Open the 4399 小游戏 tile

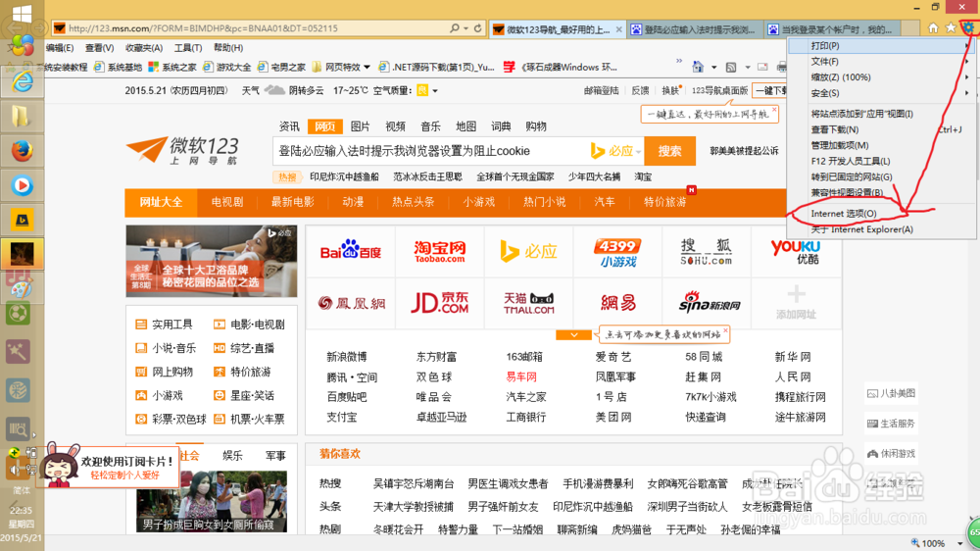618,251
